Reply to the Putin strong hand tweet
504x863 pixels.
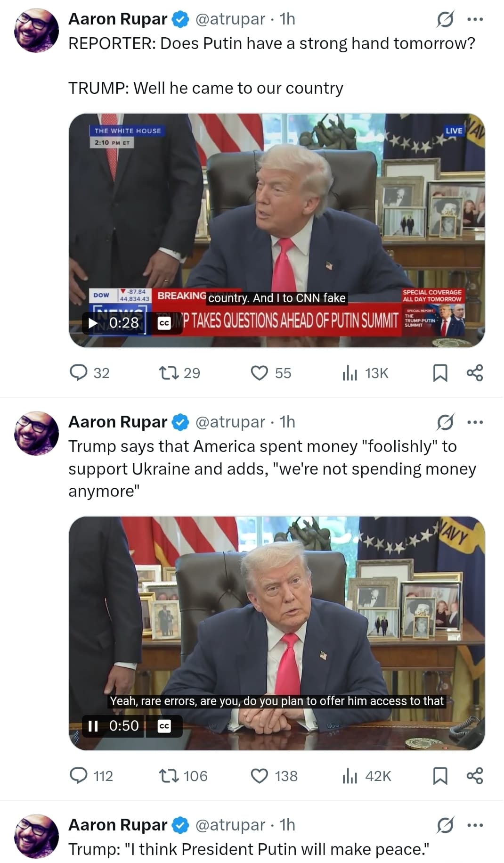(x=79, y=373)
